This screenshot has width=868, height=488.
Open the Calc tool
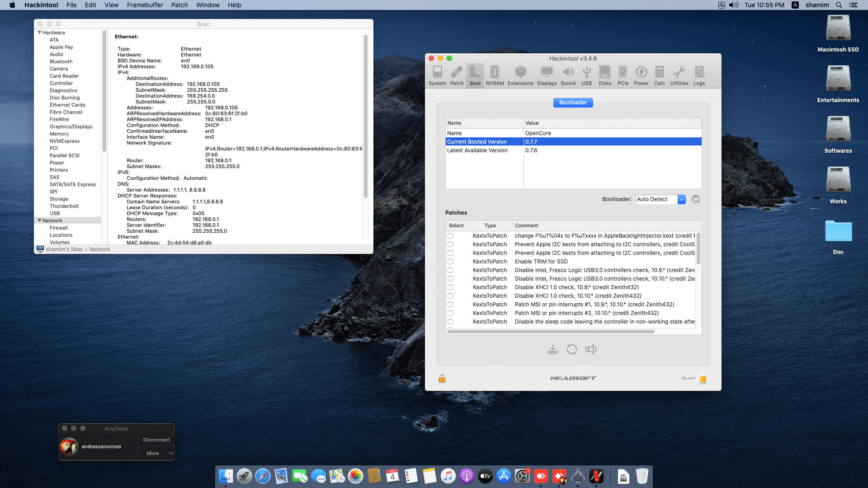pos(660,75)
